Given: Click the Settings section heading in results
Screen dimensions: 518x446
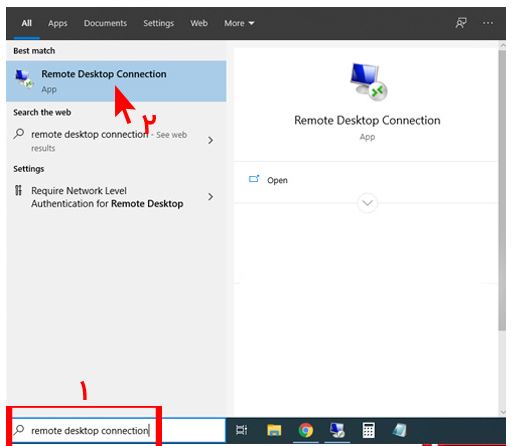Looking at the screenshot, I should click(29, 169).
